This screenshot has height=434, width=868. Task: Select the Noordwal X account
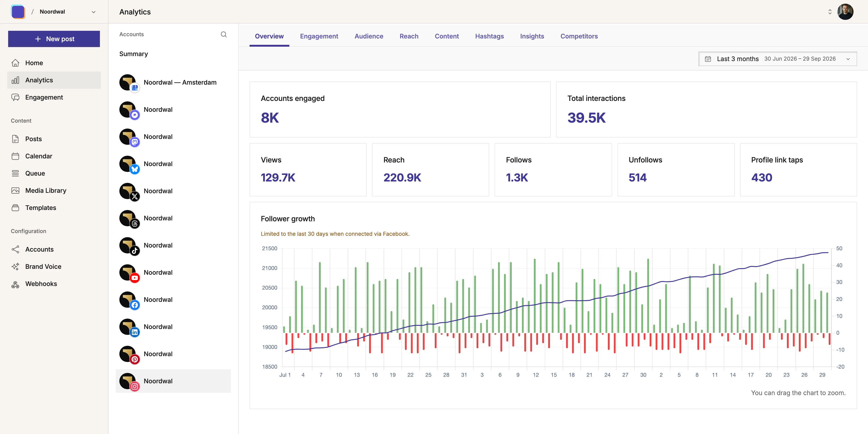point(173,191)
